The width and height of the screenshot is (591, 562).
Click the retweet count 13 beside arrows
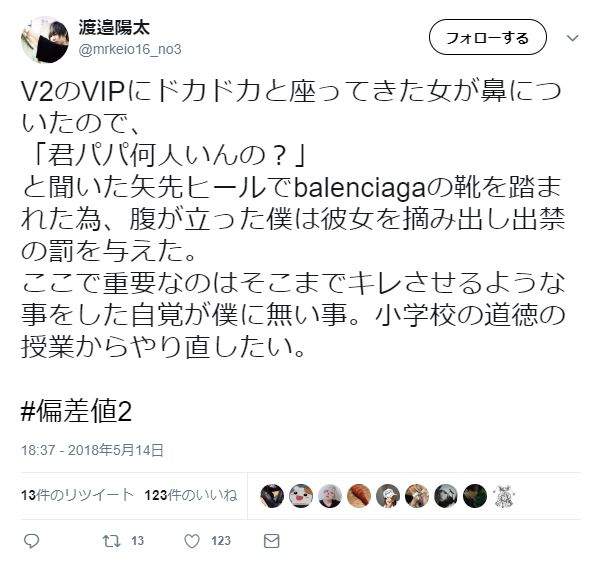tap(138, 541)
